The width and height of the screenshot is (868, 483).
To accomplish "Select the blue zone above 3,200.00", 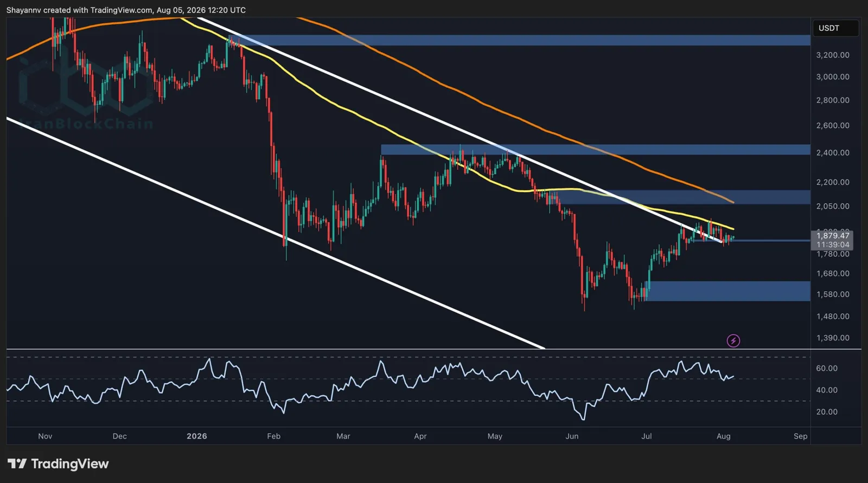I will 520,40.
